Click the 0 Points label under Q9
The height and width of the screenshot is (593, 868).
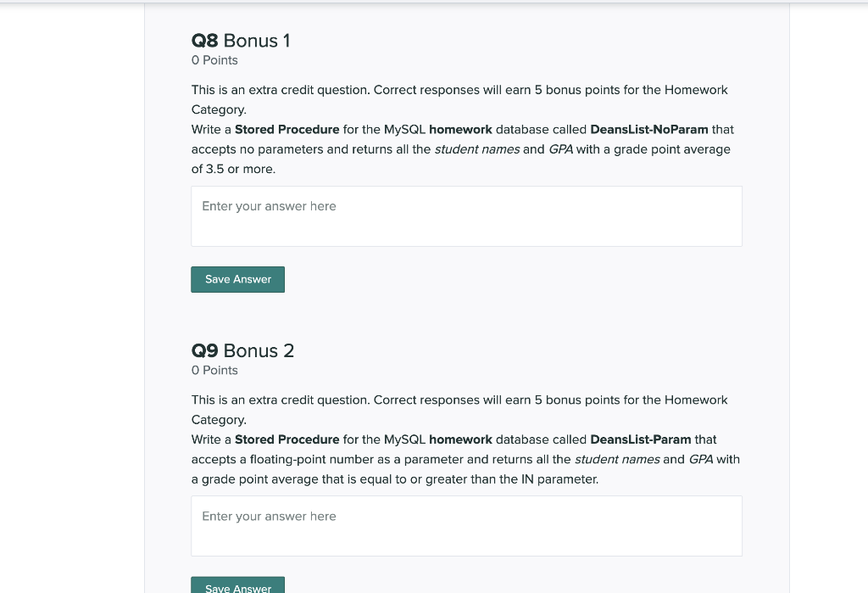coord(214,370)
